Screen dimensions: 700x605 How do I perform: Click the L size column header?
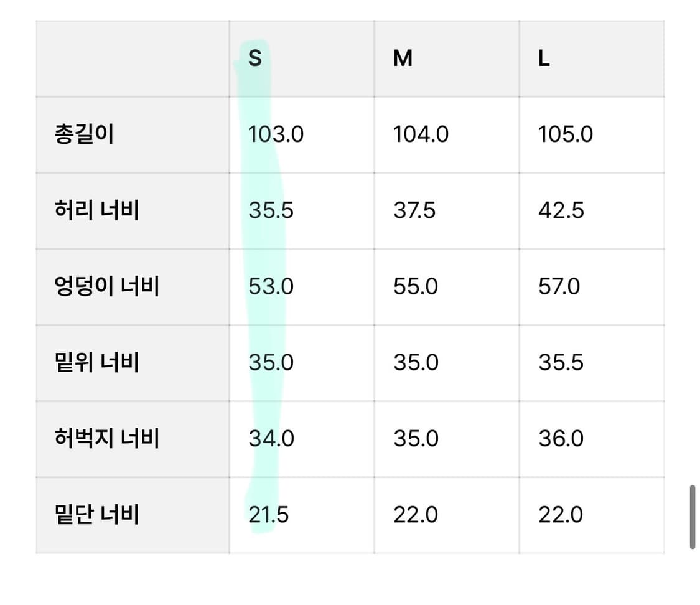click(544, 59)
